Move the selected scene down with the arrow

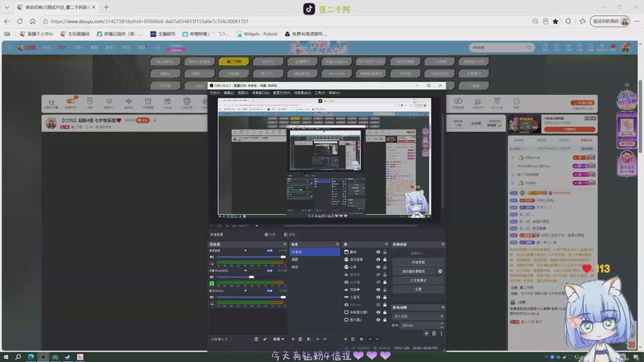(x=325, y=339)
